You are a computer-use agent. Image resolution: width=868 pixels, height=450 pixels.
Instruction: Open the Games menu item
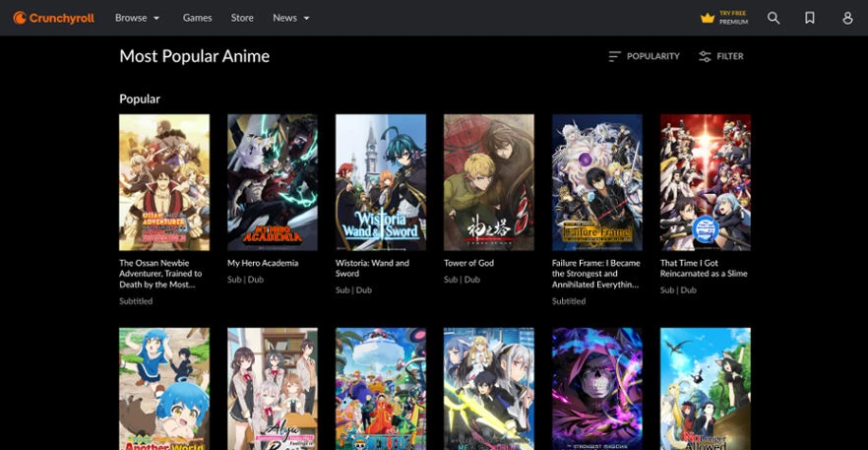[x=198, y=18]
